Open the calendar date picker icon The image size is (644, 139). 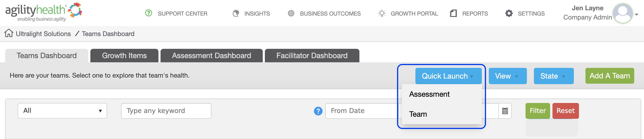(x=505, y=111)
